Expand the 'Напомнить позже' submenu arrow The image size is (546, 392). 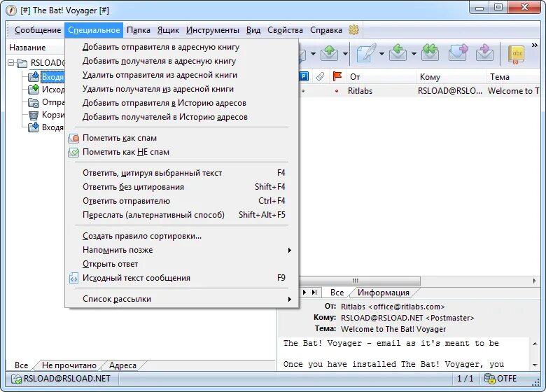point(289,251)
